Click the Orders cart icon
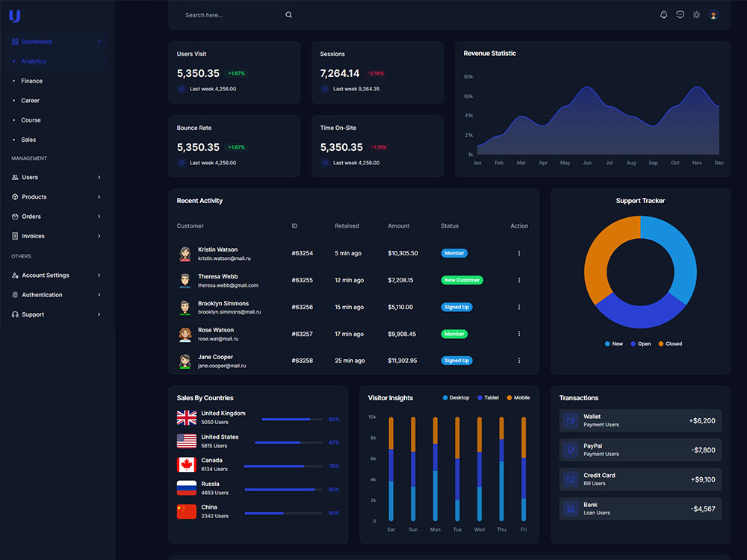747x560 pixels. 16,216
